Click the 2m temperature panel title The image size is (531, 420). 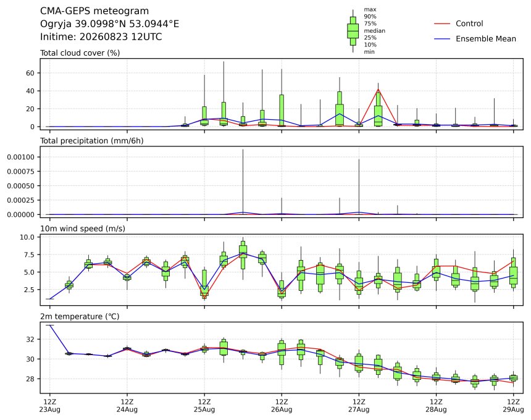tap(80, 316)
